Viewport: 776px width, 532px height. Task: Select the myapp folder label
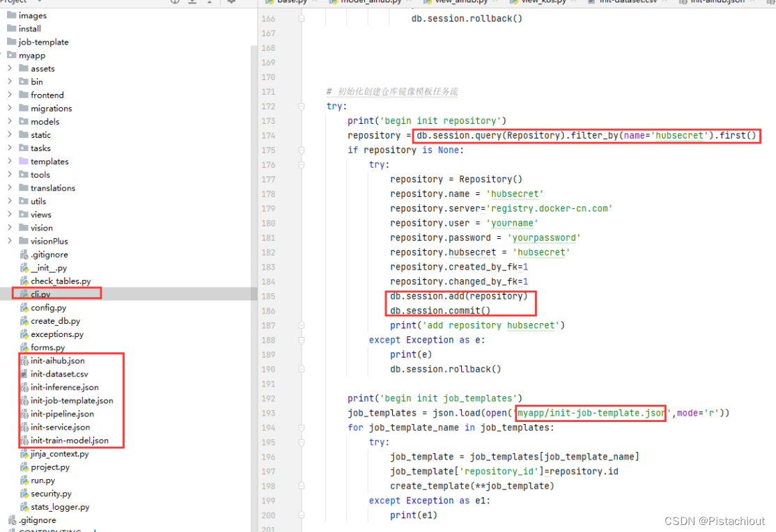click(31, 56)
